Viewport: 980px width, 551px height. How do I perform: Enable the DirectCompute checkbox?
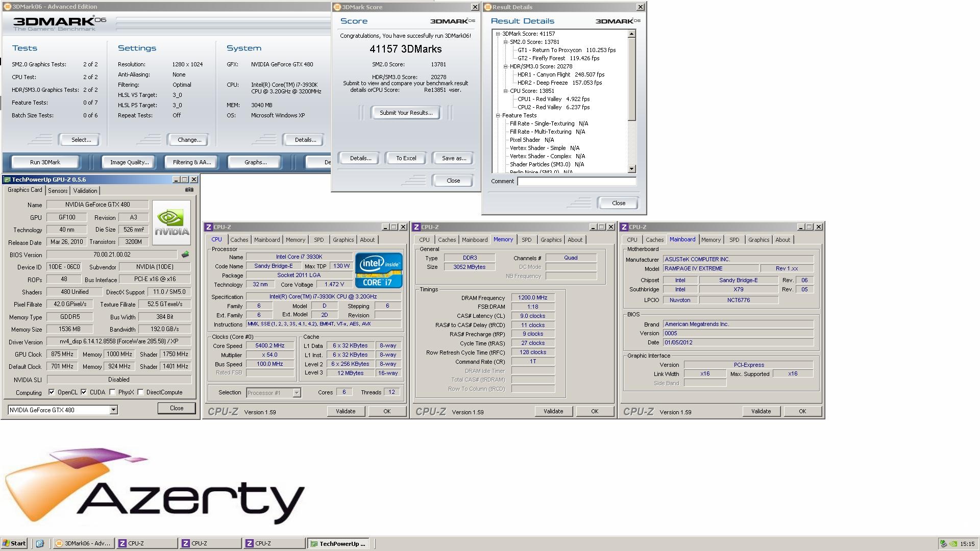[140, 392]
